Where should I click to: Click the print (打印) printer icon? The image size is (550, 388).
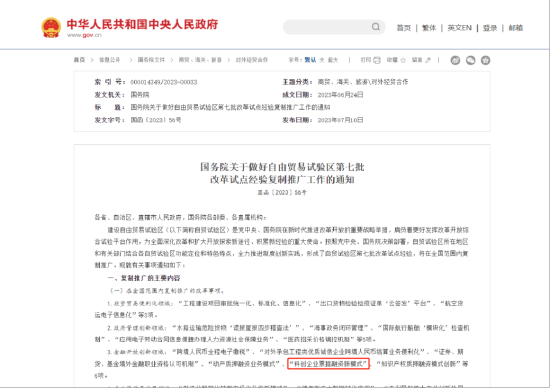click(x=377, y=60)
